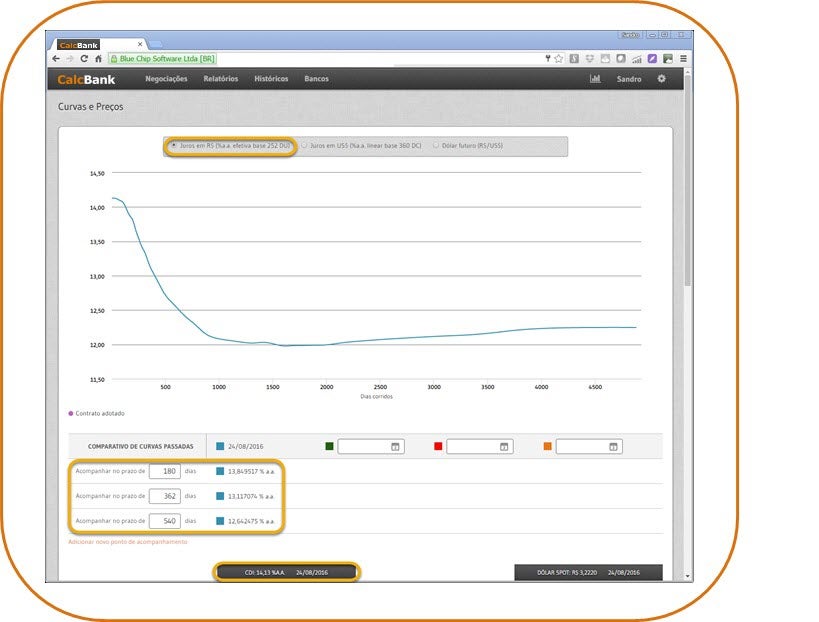
Task: Open the Chrome hamburger menu
Action: coord(683,59)
